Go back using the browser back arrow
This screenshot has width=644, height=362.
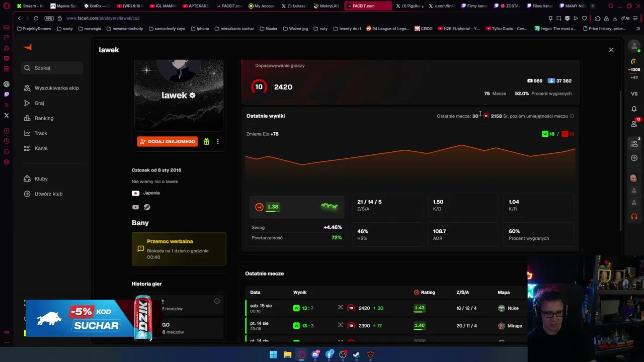[x=19, y=18]
